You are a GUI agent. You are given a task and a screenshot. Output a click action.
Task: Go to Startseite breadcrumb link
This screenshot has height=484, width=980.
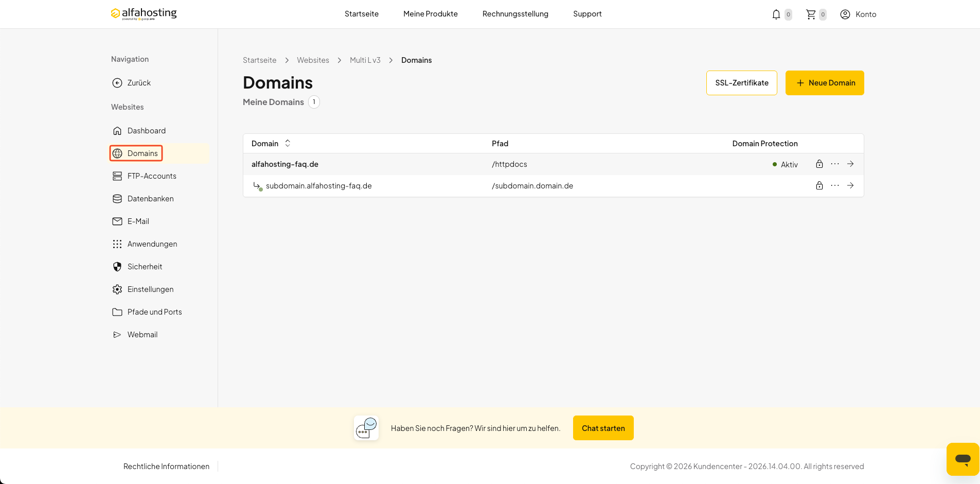click(x=260, y=60)
